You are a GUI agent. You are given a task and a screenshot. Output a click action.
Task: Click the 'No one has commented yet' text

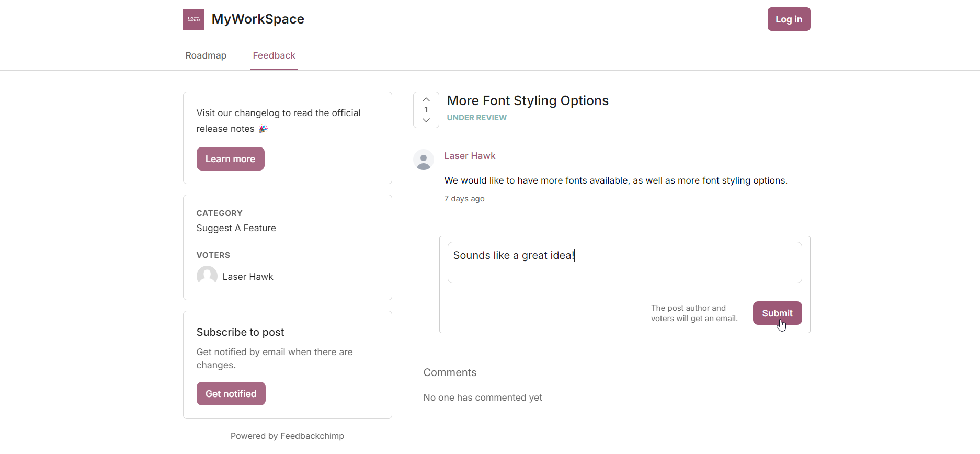pyautogui.click(x=483, y=398)
